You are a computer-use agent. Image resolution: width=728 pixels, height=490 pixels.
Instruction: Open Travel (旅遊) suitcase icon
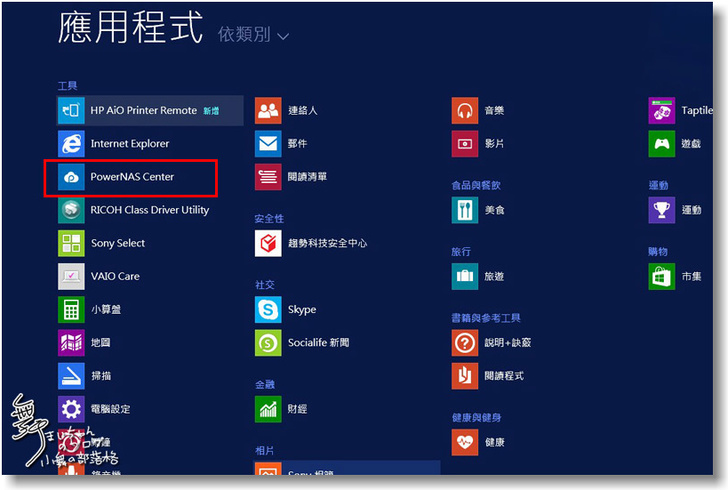click(x=465, y=276)
